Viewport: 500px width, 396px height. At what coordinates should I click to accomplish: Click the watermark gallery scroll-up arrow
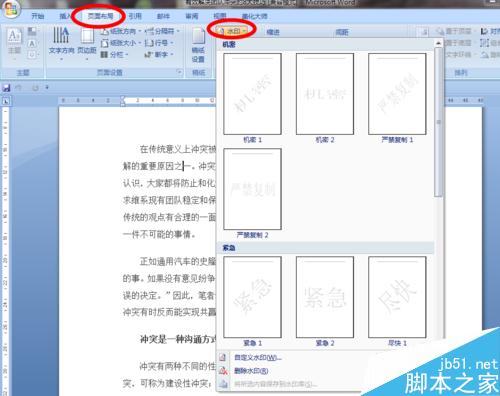[438, 43]
